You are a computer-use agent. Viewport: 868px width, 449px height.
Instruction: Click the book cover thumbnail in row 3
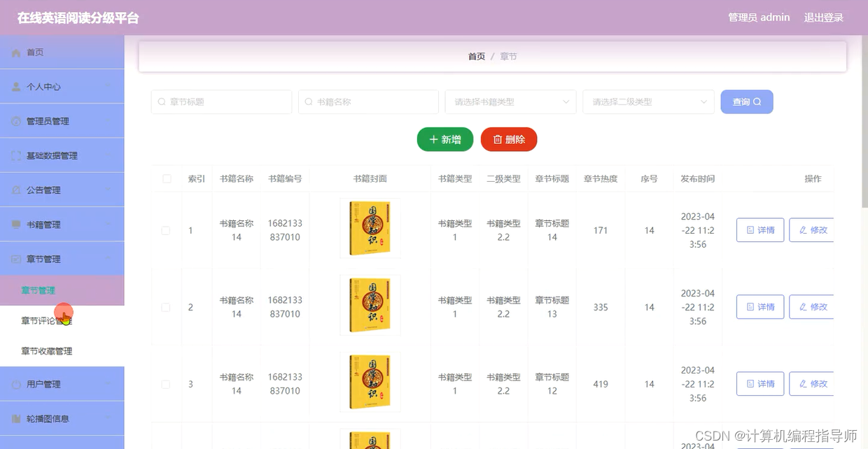point(370,382)
